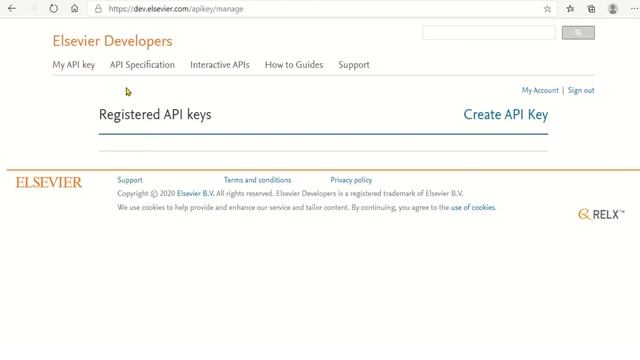Open the API Specification menu item
Image resolution: width=640 pixels, height=360 pixels.
pos(142,65)
